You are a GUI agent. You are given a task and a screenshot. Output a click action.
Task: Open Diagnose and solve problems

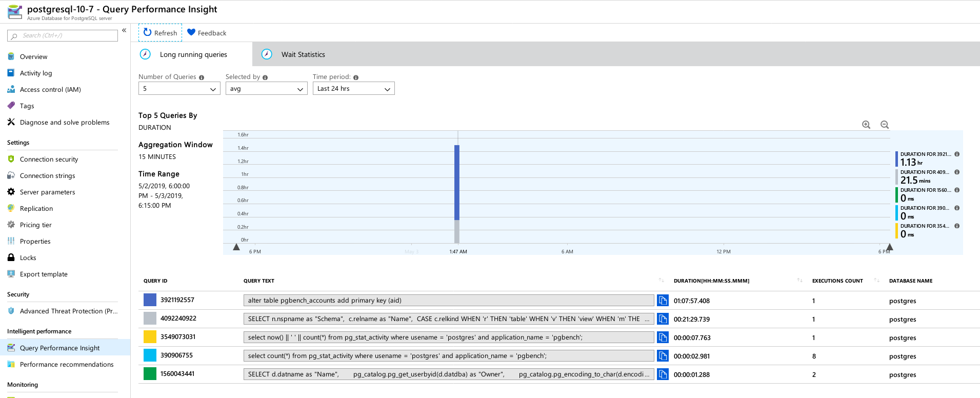(65, 122)
